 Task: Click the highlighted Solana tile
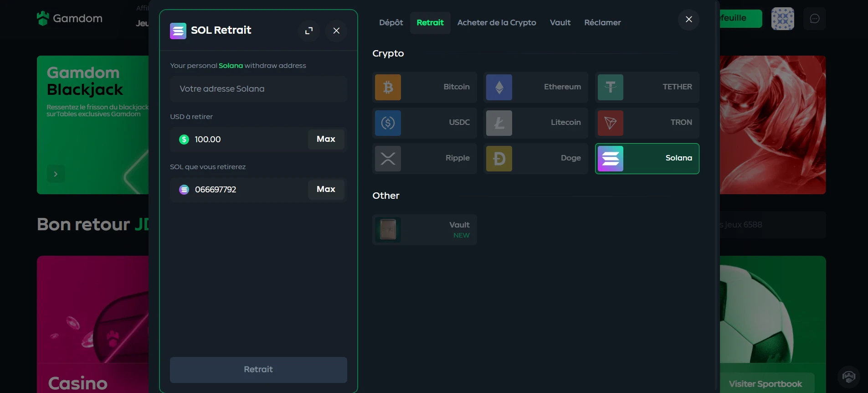click(647, 158)
